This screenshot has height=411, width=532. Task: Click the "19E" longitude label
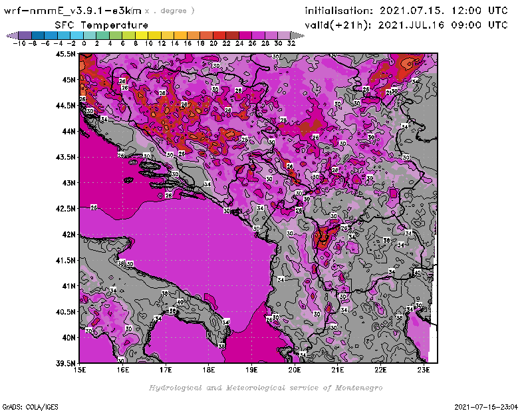(x=252, y=370)
